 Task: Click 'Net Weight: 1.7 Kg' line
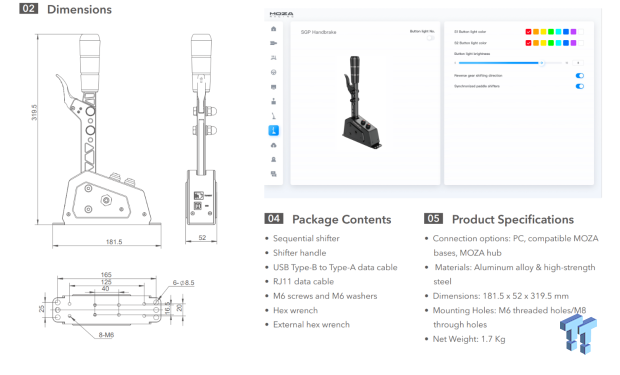469,339
